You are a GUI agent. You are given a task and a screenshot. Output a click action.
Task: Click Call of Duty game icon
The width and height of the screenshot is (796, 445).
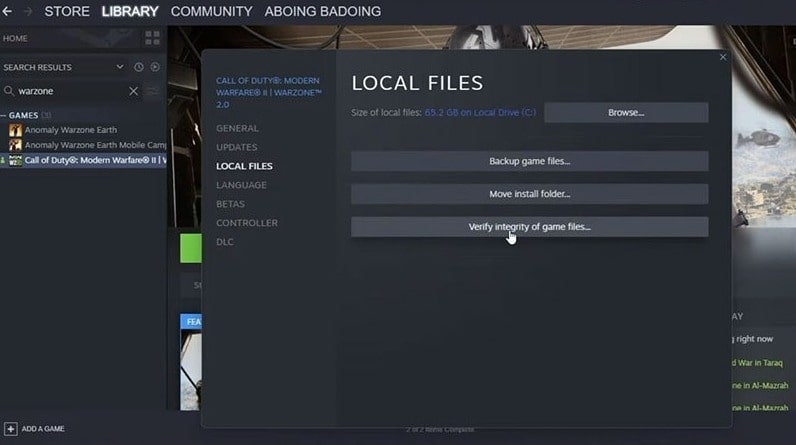click(15, 160)
